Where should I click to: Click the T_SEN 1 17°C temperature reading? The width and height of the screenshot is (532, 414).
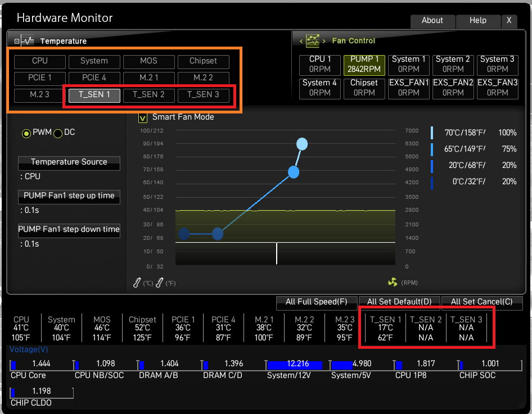[x=385, y=328]
